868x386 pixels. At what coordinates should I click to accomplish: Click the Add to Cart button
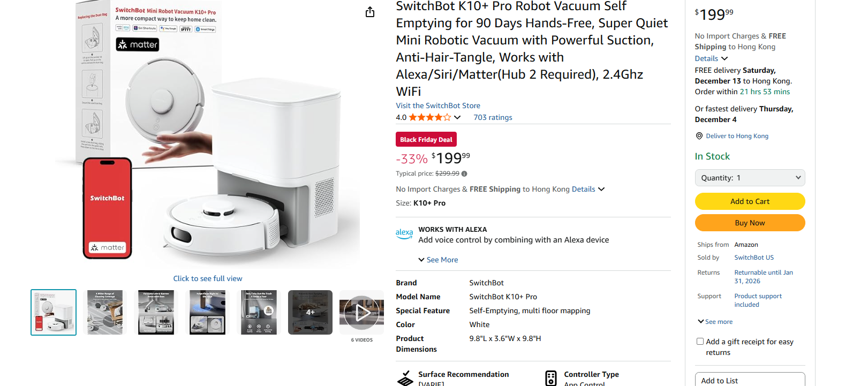coord(750,201)
